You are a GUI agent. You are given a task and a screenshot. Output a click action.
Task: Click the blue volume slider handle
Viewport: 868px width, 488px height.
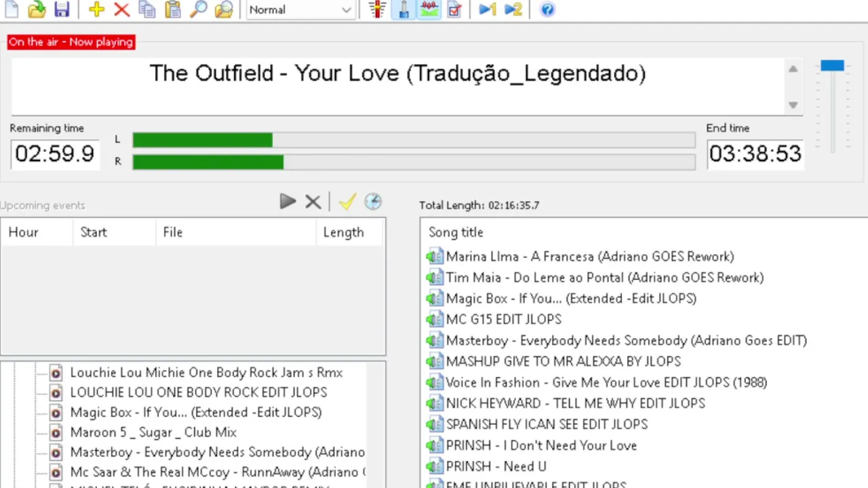tap(832, 66)
